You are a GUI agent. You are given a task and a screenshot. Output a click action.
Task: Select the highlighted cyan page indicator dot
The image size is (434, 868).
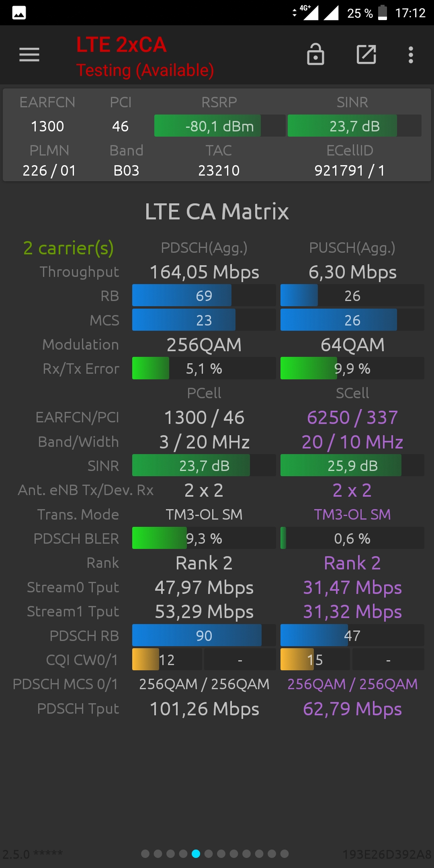196,854
